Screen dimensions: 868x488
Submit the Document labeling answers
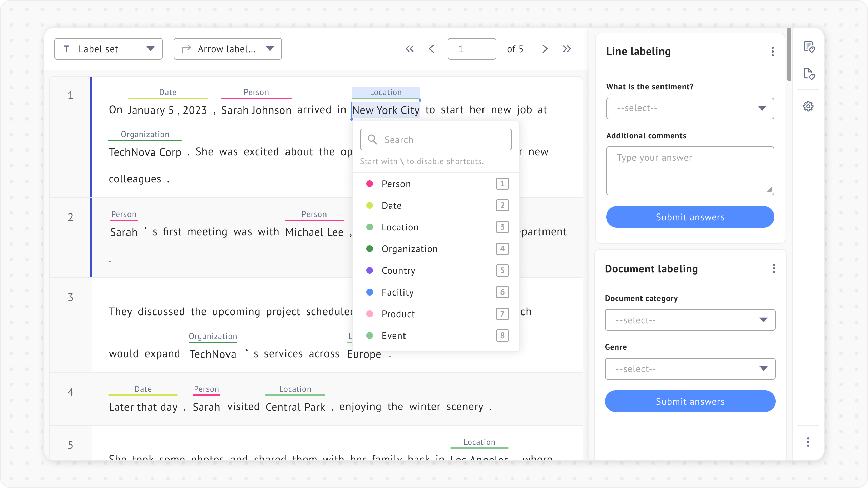[x=690, y=401]
